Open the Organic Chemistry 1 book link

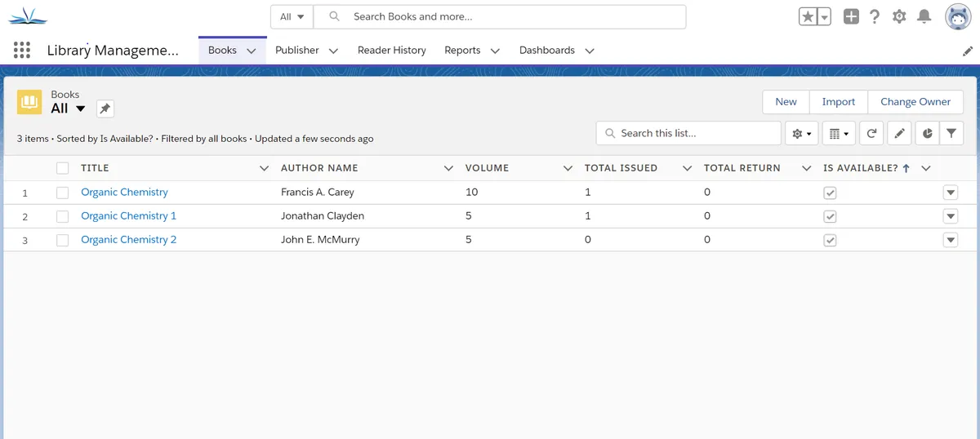tap(129, 216)
